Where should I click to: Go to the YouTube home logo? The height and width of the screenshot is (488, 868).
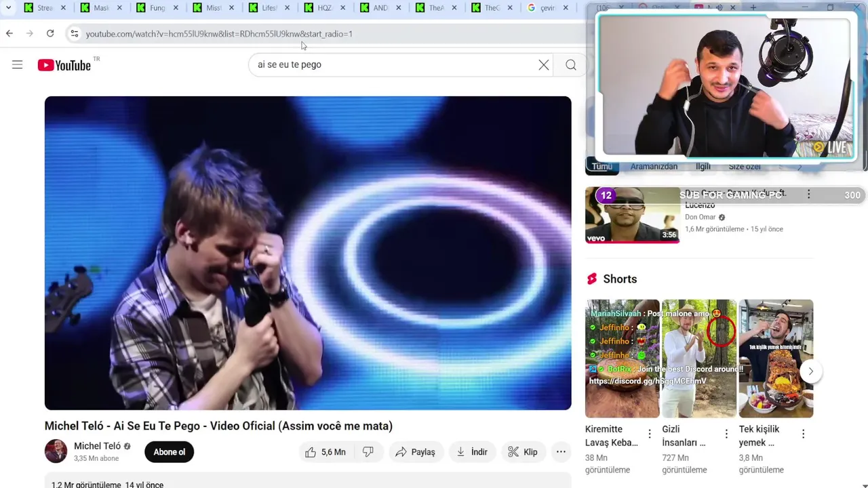pos(64,65)
